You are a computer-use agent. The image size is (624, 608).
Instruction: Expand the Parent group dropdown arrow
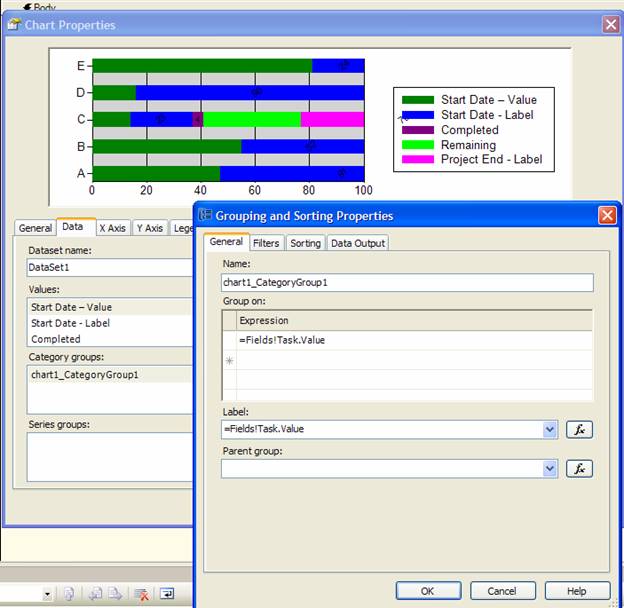tap(550, 468)
